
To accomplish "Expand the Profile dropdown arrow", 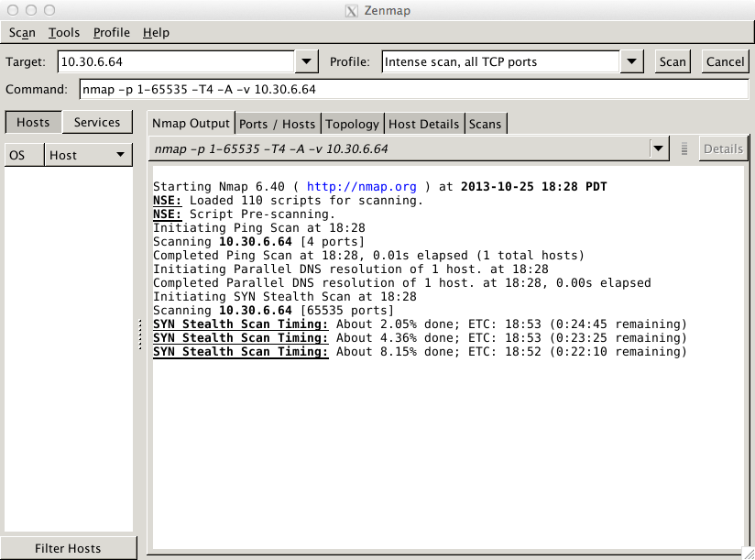I will point(631,61).
